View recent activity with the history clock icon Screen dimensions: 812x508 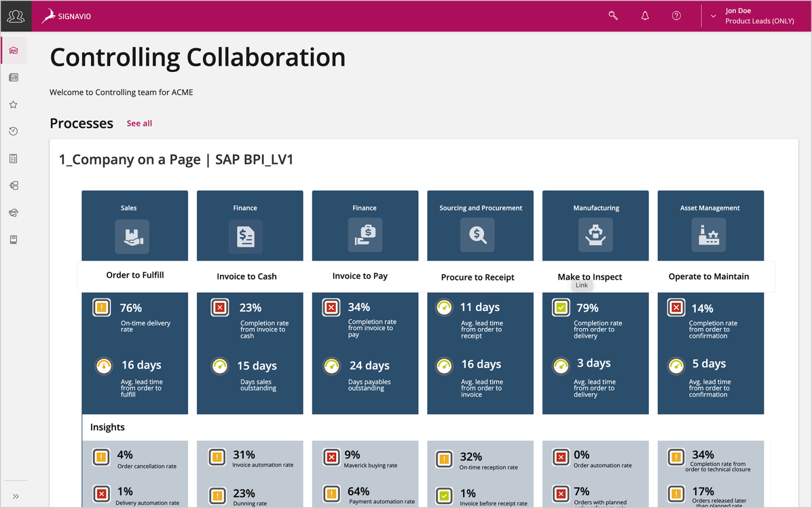click(x=14, y=131)
